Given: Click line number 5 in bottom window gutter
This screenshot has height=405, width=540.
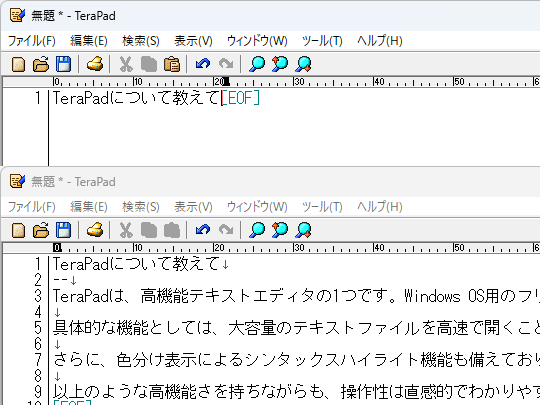Looking at the screenshot, I should tap(38, 328).
